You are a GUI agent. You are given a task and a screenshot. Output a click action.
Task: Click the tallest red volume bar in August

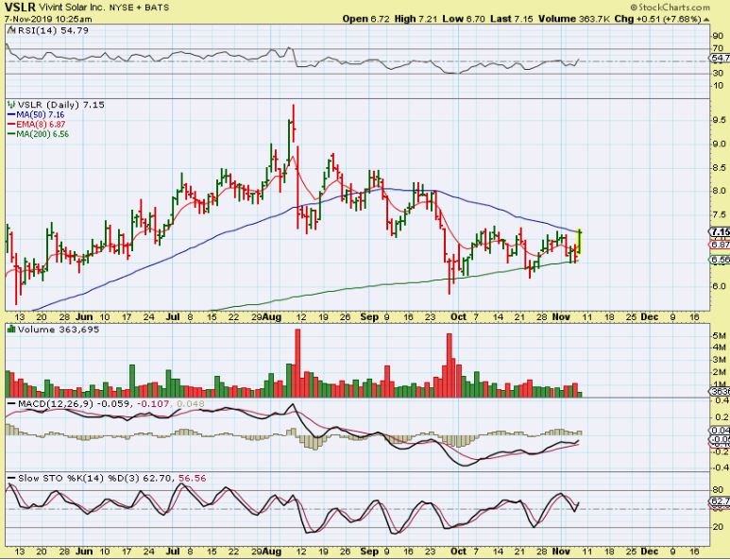tap(298, 363)
